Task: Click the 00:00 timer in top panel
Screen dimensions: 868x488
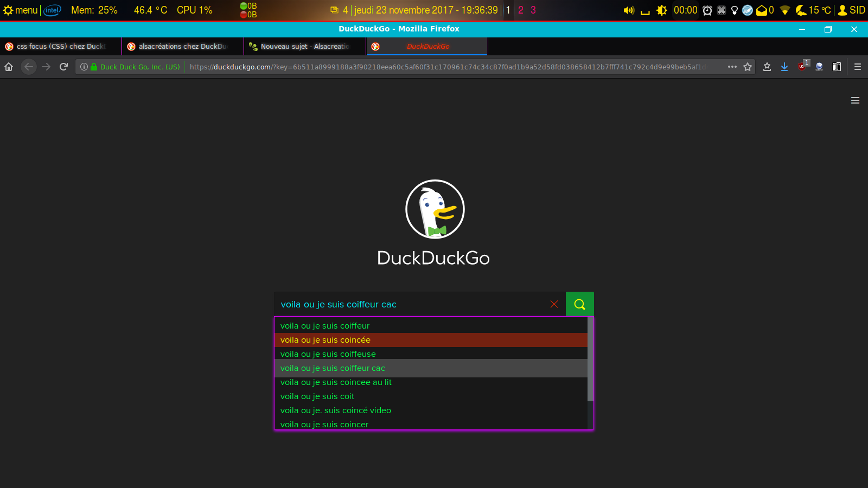Action: [686, 10]
